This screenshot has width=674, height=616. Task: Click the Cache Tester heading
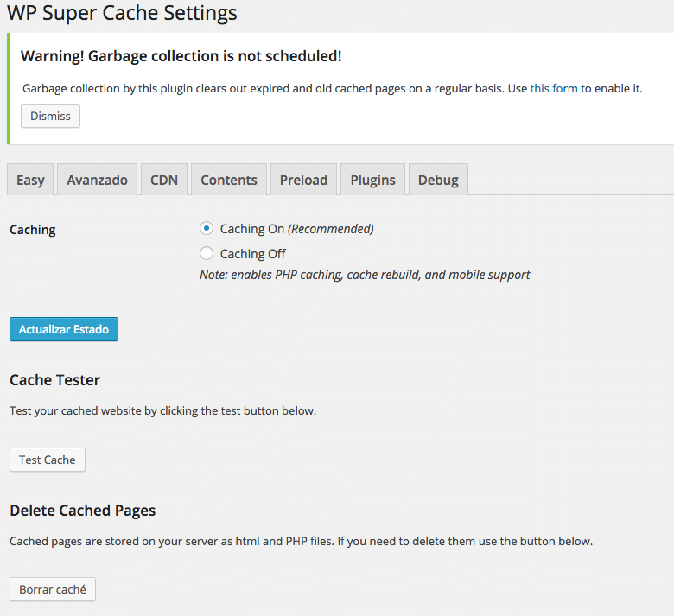(x=54, y=380)
